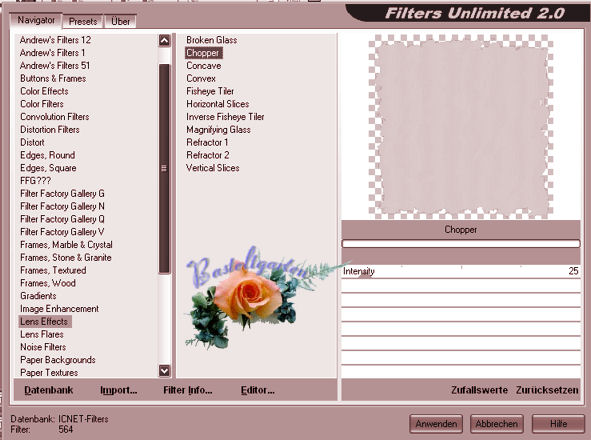Select the Chopper filter
Screen dimensions: 591x440
click(203, 53)
